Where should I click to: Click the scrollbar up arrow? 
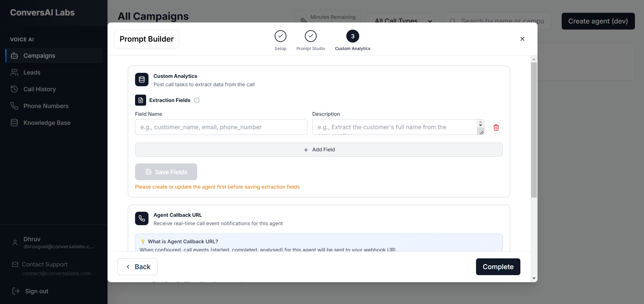pyautogui.click(x=534, y=59)
